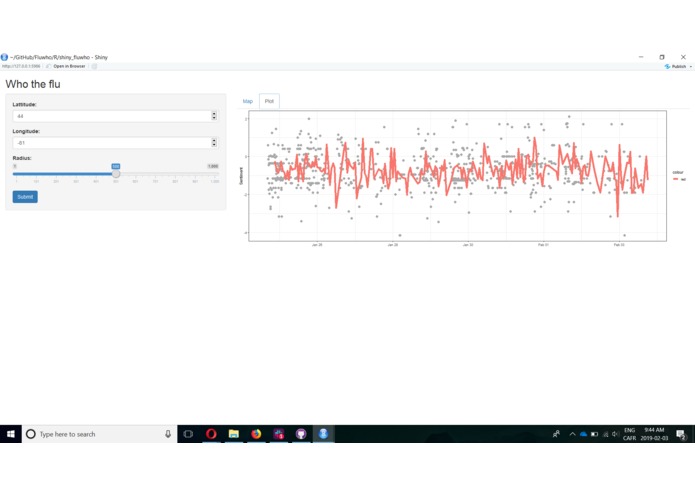Open the People icon in system tray
Viewport: 695px width, 494px height.
click(x=556, y=434)
